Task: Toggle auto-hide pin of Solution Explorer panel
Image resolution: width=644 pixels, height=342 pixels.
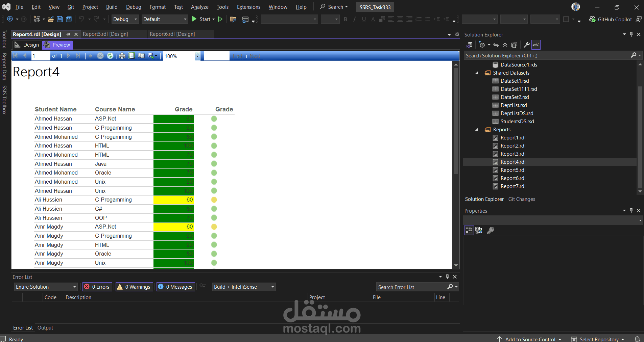Action: pyautogui.click(x=631, y=34)
